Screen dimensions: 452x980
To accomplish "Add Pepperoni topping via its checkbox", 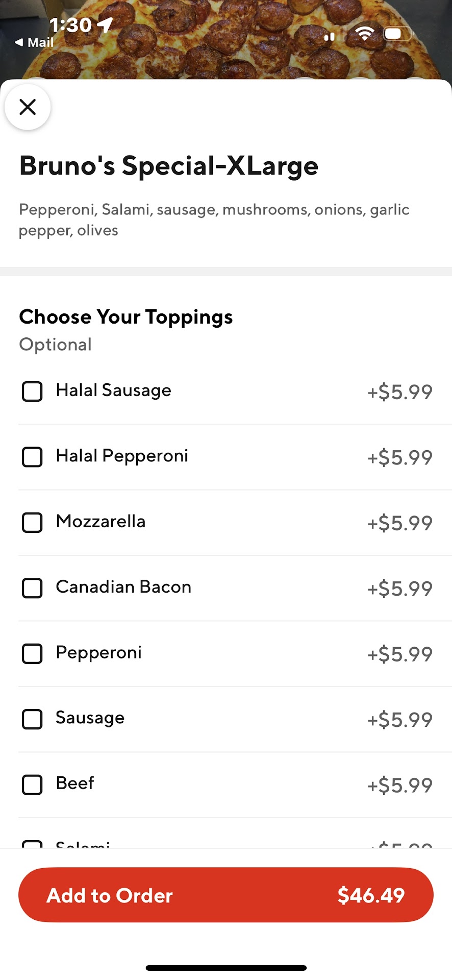I will tap(32, 653).
